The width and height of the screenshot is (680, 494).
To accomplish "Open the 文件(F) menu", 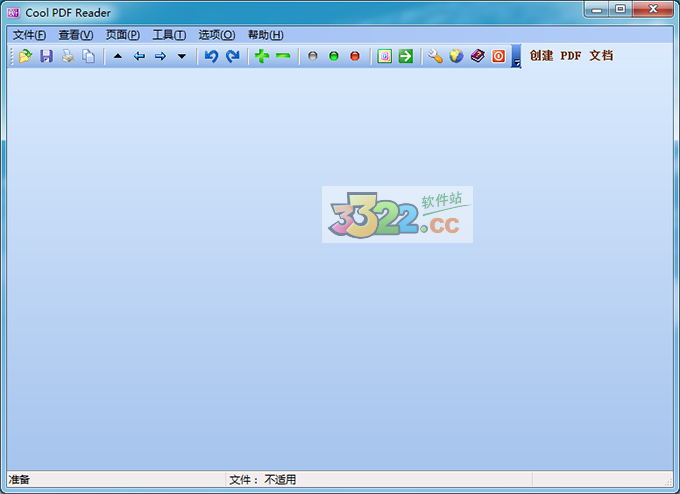I will pos(29,35).
